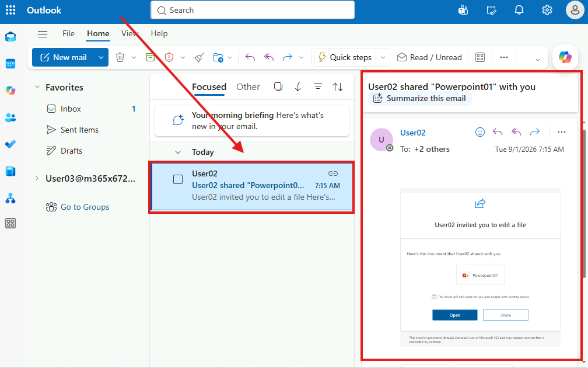Open the New mail dropdown arrow
Viewport: 588px width, 368px height.
[x=101, y=57]
